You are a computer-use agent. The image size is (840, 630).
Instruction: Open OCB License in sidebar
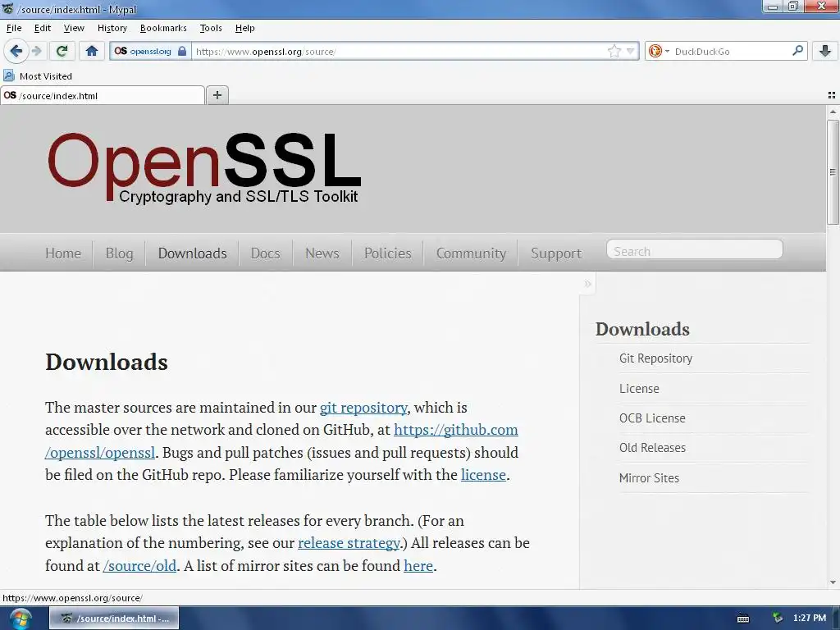(x=652, y=418)
